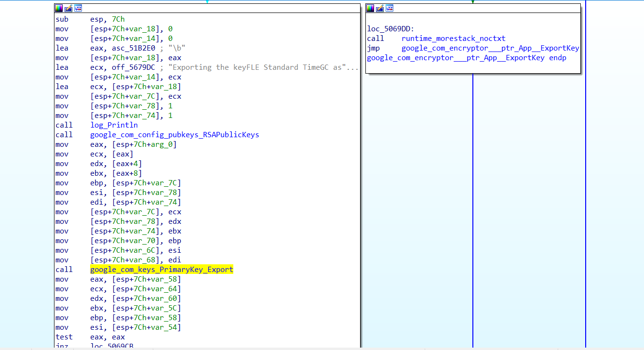The width and height of the screenshot is (644, 350).
Task: Click the log_Println function name
Action: (114, 125)
